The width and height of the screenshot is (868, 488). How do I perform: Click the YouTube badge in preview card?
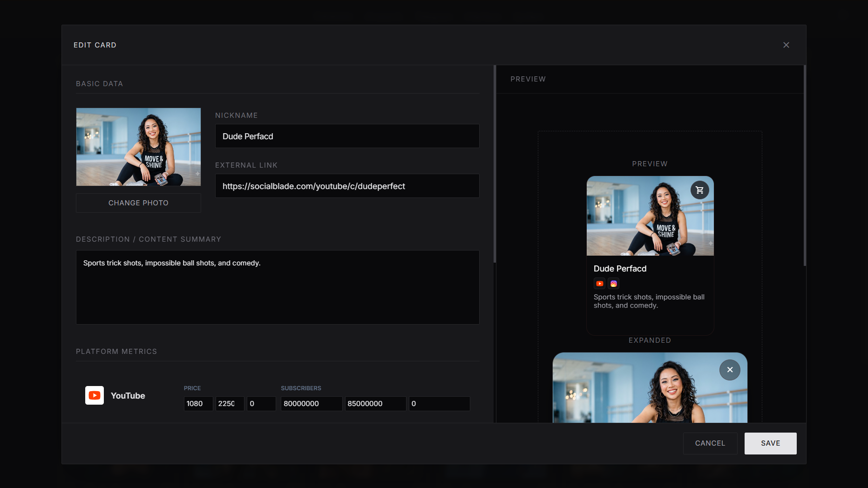pyautogui.click(x=600, y=284)
